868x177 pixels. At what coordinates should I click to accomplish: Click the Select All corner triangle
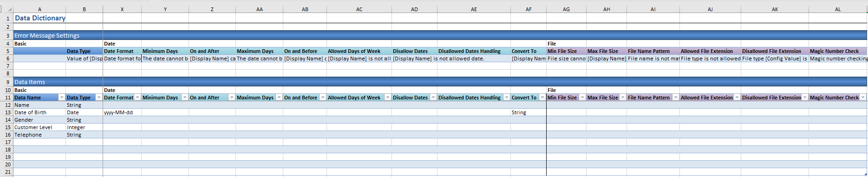click(x=9, y=10)
